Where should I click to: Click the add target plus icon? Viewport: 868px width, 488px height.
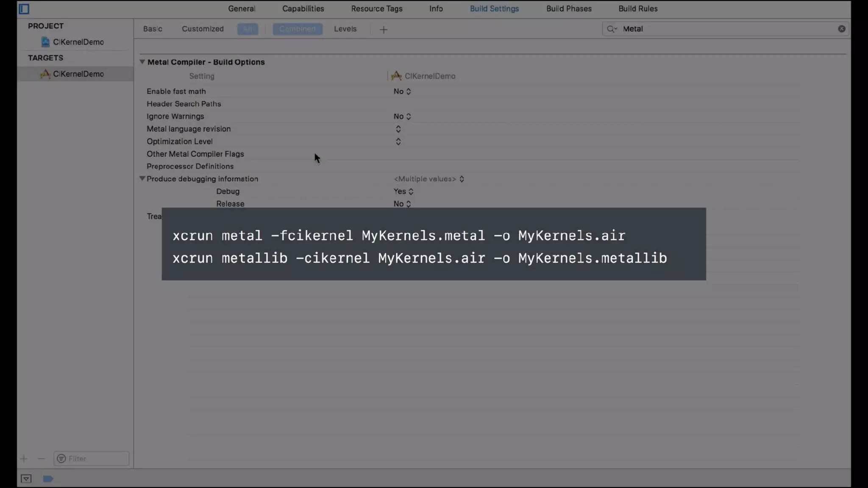pos(24,459)
